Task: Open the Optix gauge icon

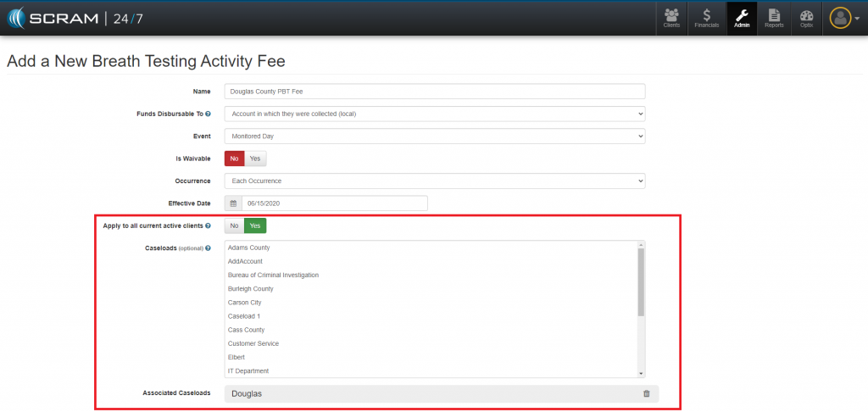Action: (x=806, y=18)
